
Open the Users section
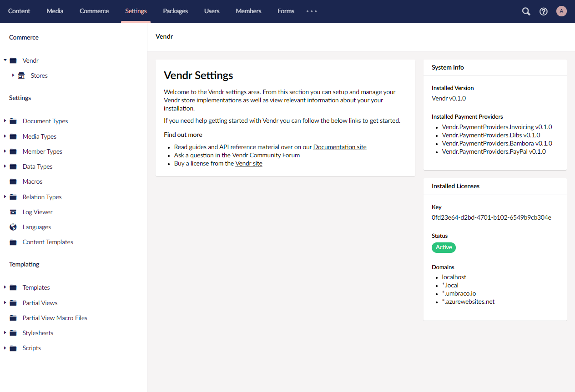(212, 11)
